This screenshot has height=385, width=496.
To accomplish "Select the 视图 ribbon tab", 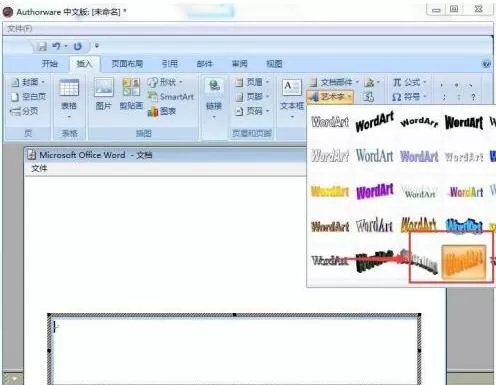I will click(x=274, y=63).
